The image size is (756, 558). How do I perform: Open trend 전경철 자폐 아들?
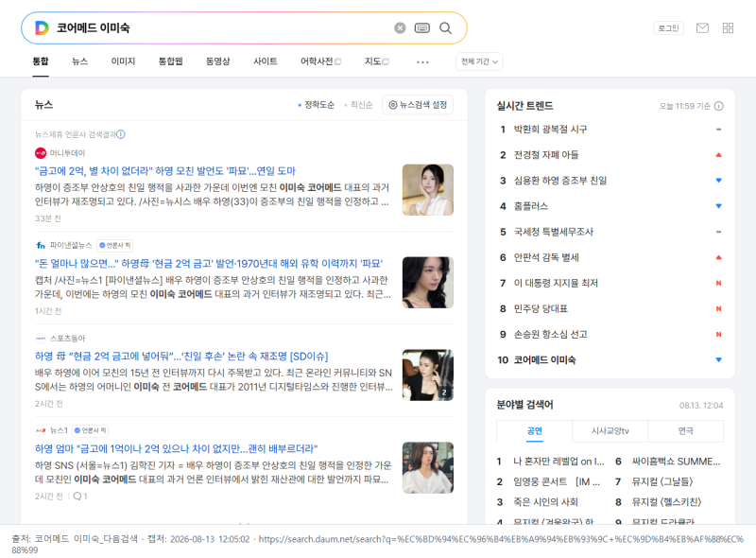(x=546, y=155)
